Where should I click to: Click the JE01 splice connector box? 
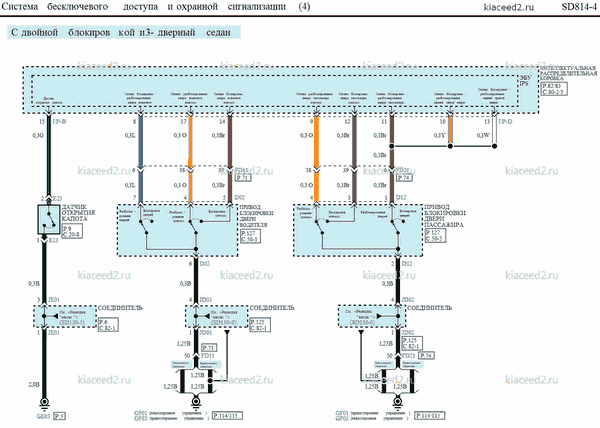coord(65,316)
